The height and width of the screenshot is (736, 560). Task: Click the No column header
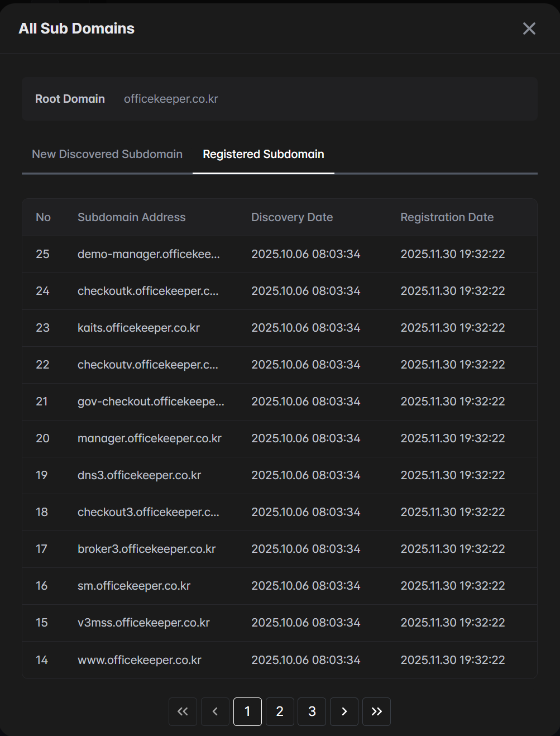pos(43,217)
